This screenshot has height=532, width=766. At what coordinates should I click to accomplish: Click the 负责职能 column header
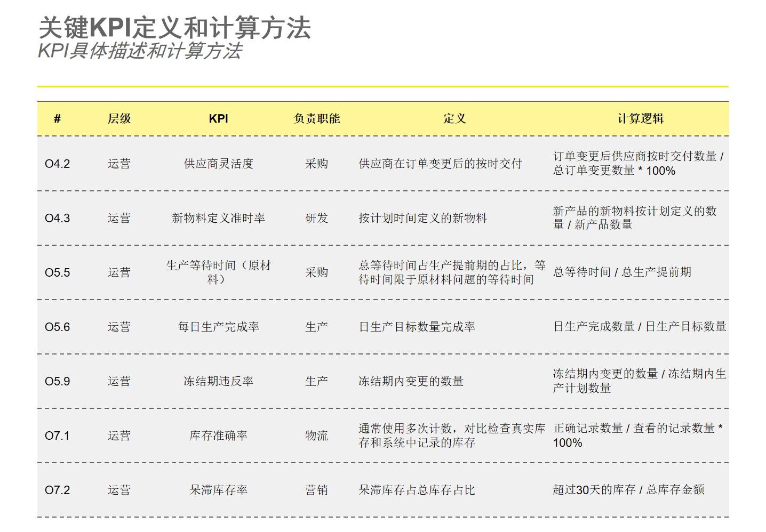[x=317, y=118]
